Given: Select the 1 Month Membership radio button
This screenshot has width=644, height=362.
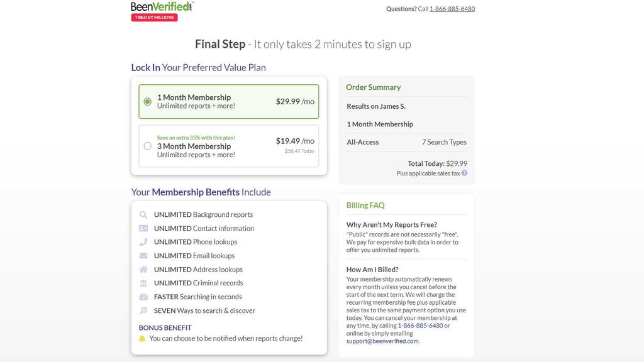Looking at the screenshot, I should [x=148, y=101].
